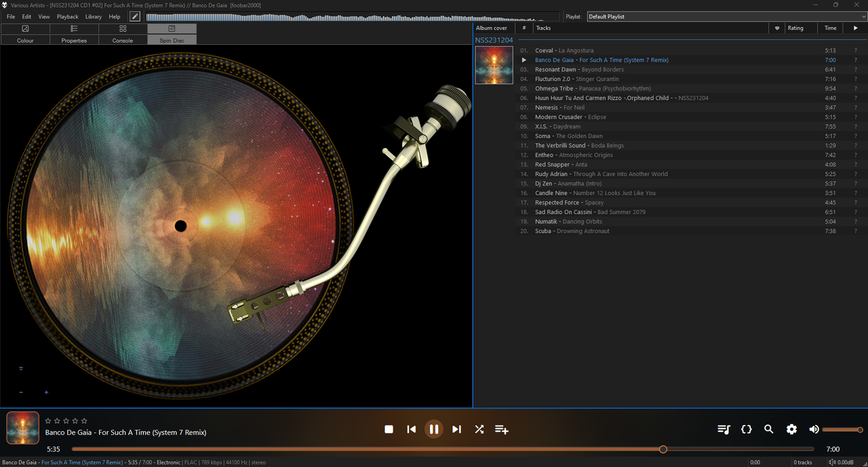868x467 pixels.
Task: Click the add-to-playlist icon
Action: [x=502, y=429]
